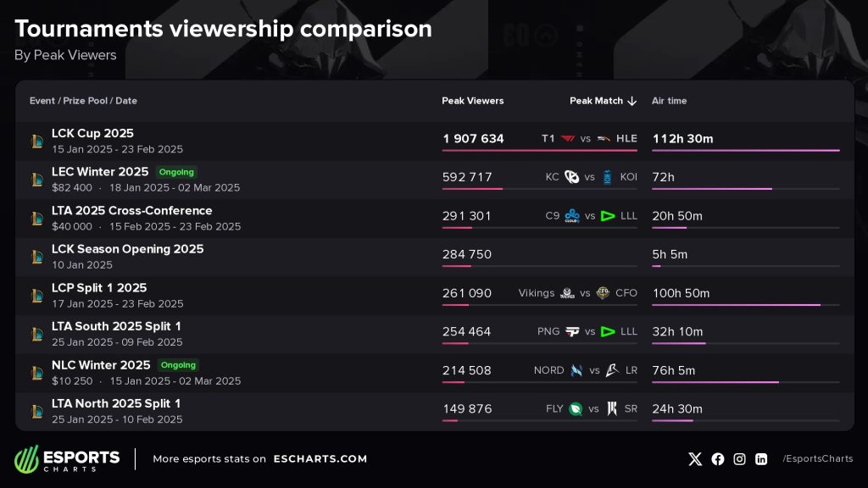This screenshot has height=488, width=868.
Task: Click the Peak Match sort arrow
Action: [632, 101]
